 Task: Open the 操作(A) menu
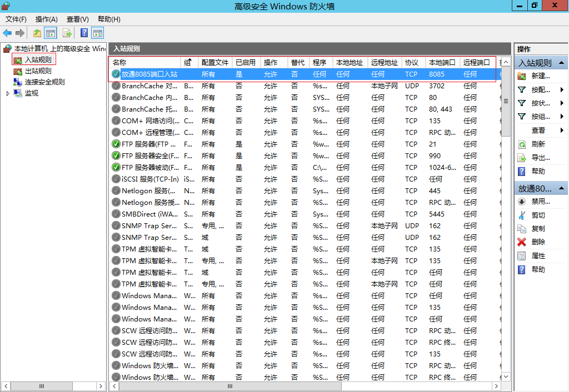click(46, 19)
